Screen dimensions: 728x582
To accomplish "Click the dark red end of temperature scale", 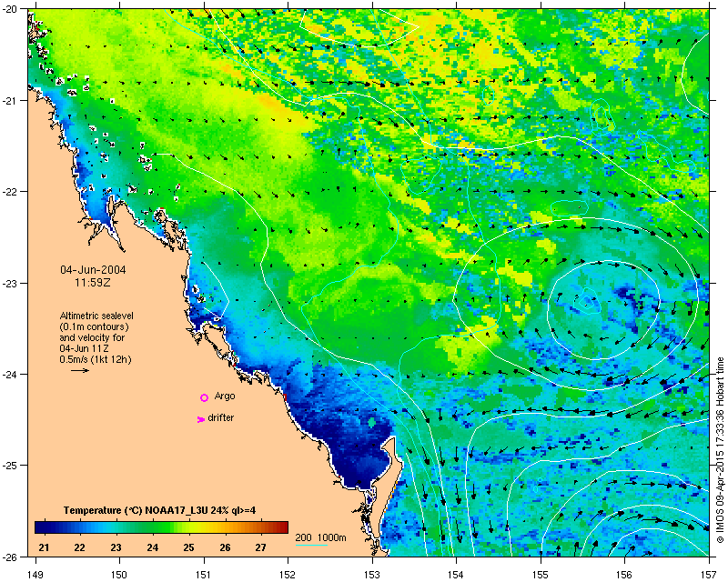I will pos(282,527).
